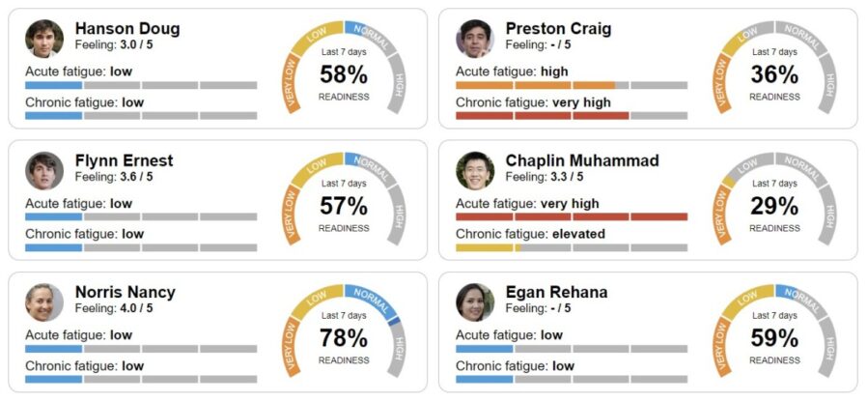Select Flynn Ernest's profile photo

[x=44, y=170]
